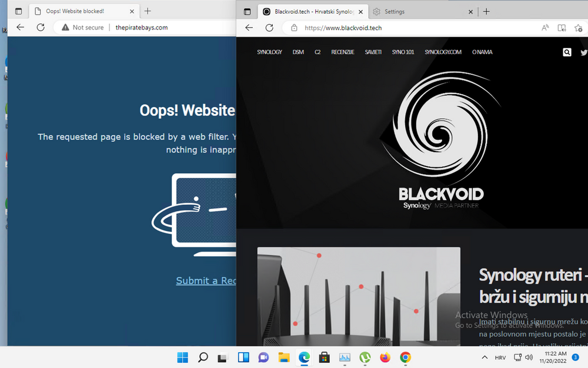Open tab actions menu in the Blackvoid window
This screenshot has width=588, height=368.
[247, 12]
